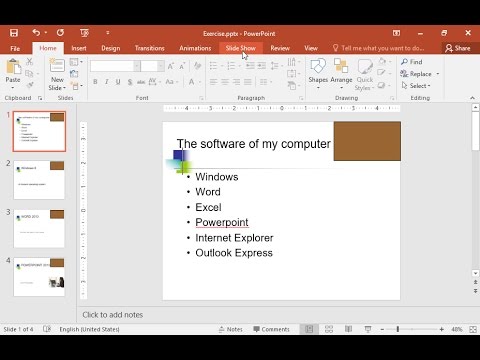Click the zoom slider handle
The image size is (480, 360).
click(x=398, y=329)
